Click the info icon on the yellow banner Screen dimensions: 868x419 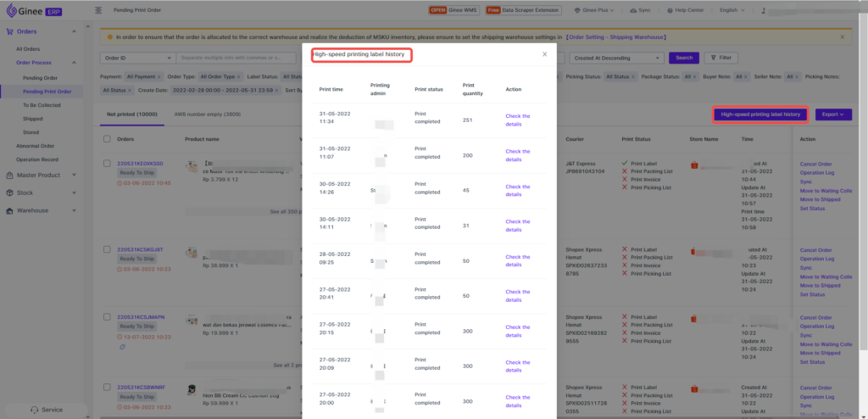coord(109,37)
